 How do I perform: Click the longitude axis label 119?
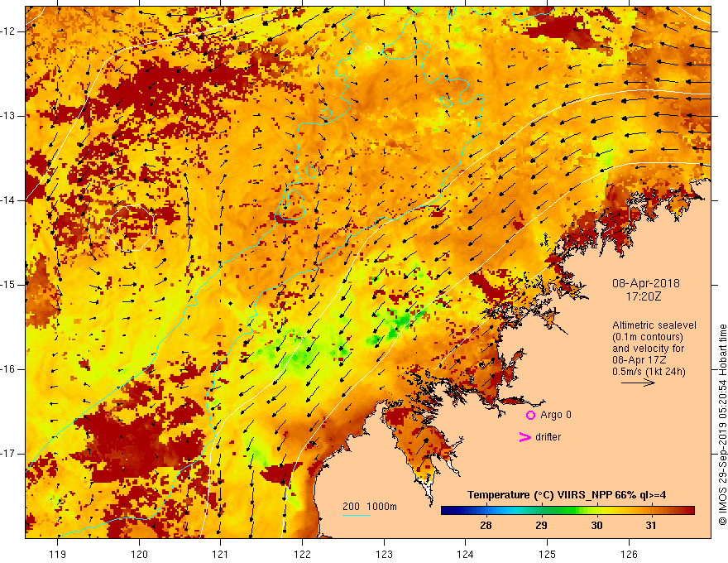(58, 554)
